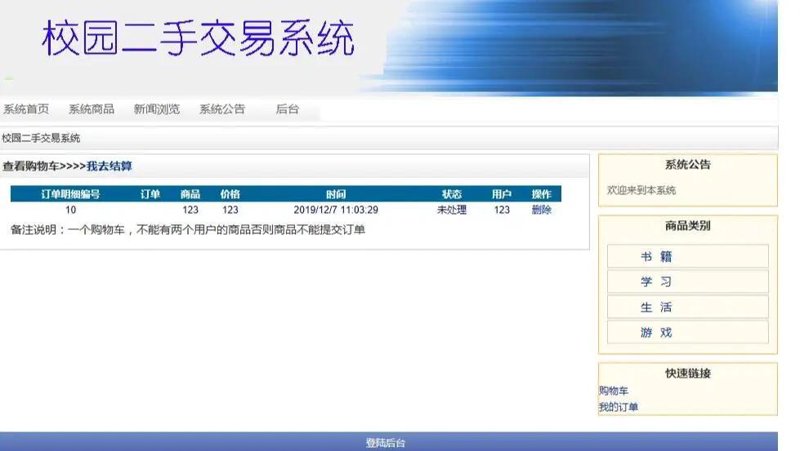Click the 订单明细编号 column header

click(70, 194)
